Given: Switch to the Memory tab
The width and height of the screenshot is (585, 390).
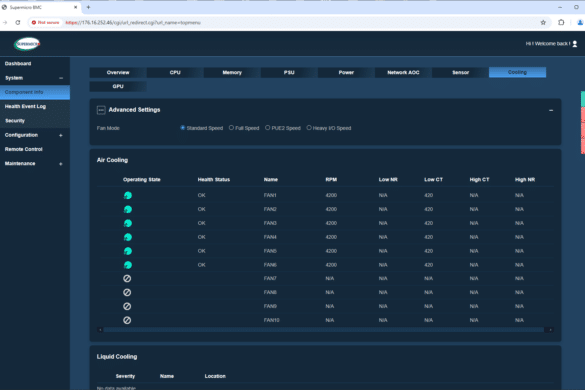Looking at the screenshot, I should coord(232,72).
